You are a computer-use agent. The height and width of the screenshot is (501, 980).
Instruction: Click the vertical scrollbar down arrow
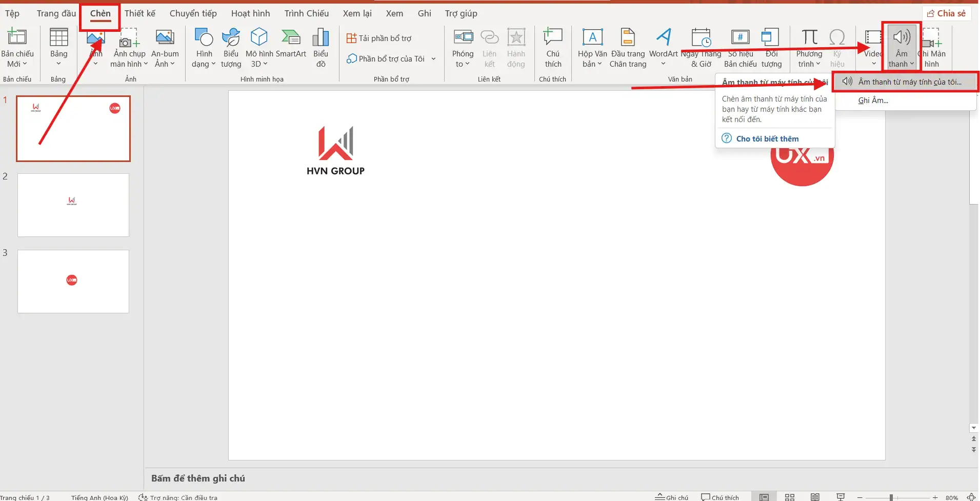point(974,428)
